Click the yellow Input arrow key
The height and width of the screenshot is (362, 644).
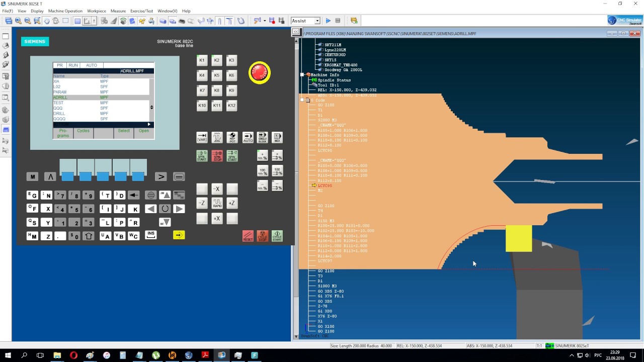click(179, 235)
